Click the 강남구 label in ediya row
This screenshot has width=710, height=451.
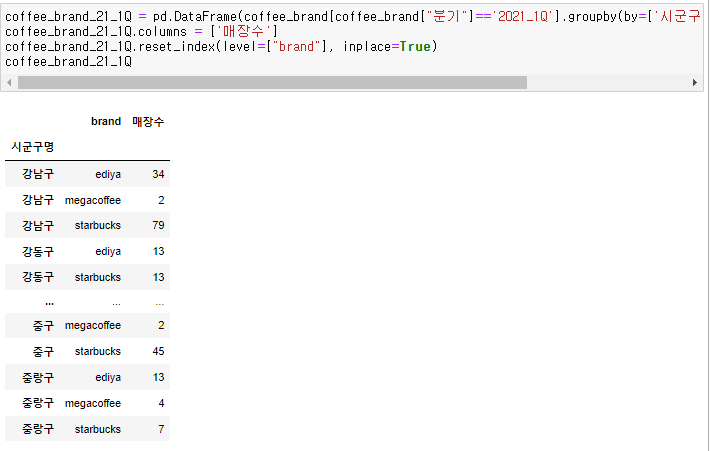click(x=38, y=174)
